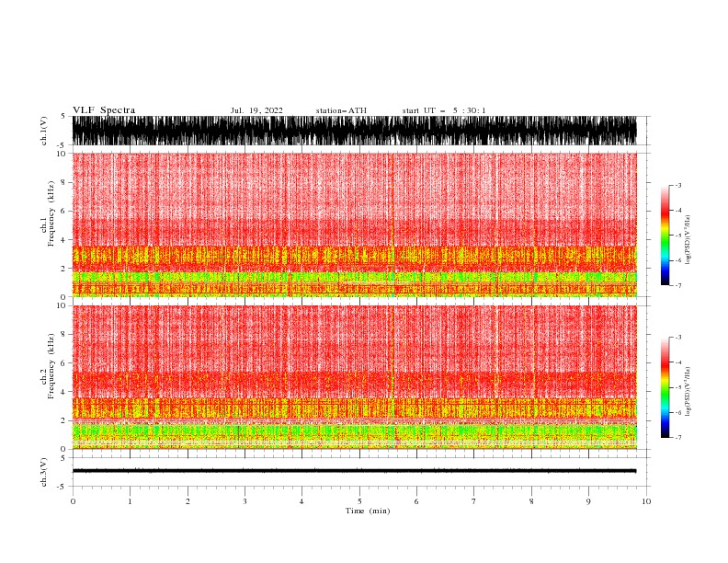
Task: Click the ch.2 'Frequency (kHz)' axis label
Action: [51, 365]
